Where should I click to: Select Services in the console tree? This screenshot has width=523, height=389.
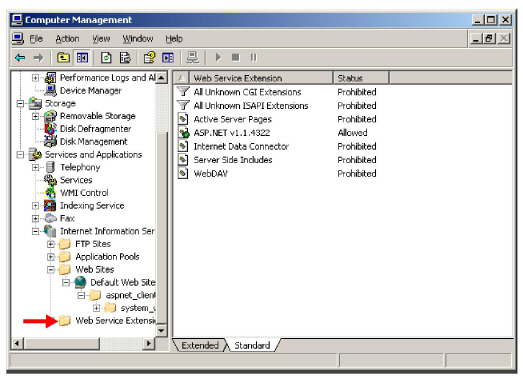pyautogui.click(x=76, y=180)
